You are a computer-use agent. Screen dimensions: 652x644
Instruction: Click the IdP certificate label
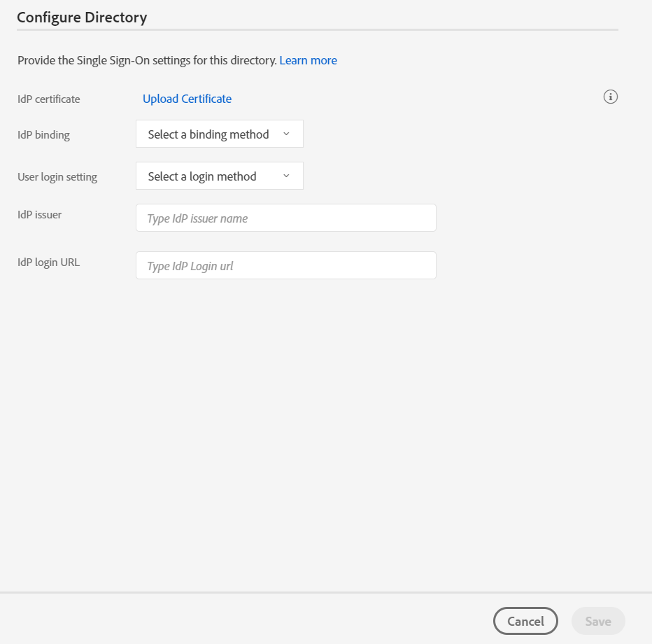pyautogui.click(x=48, y=99)
